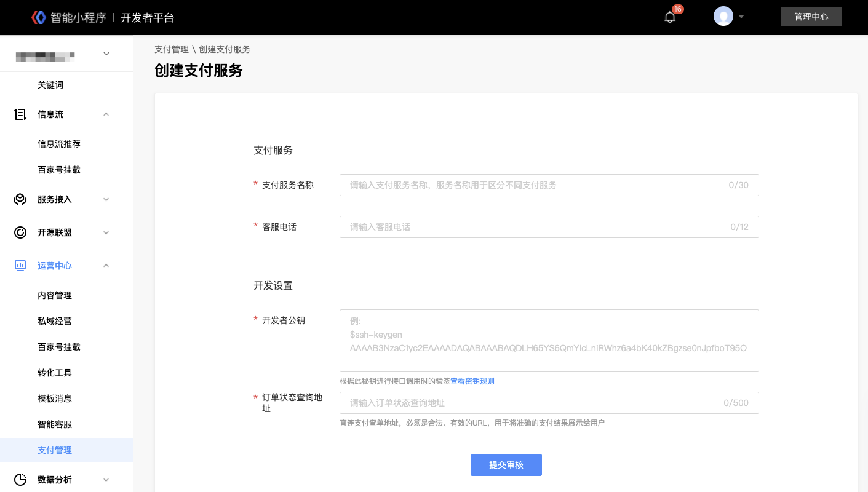Click the user avatar icon
868x492 pixels.
click(x=723, y=17)
